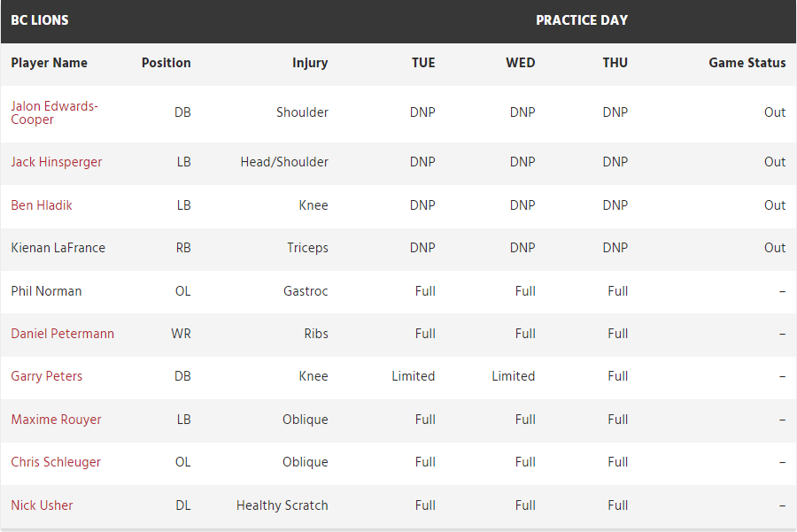Click Kienan LaFrance name cell

point(58,248)
